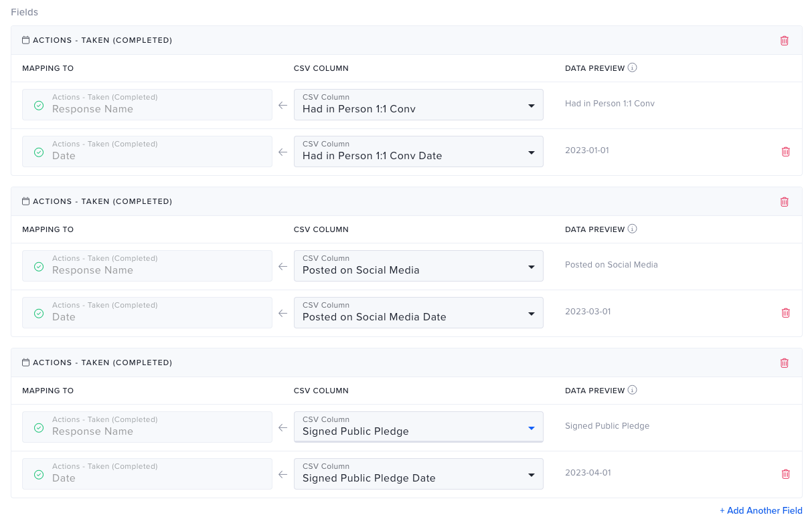Viewport: 812px width, 523px height.
Task: Delete the second Actions - Taken section
Action: pyautogui.click(x=785, y=202)
